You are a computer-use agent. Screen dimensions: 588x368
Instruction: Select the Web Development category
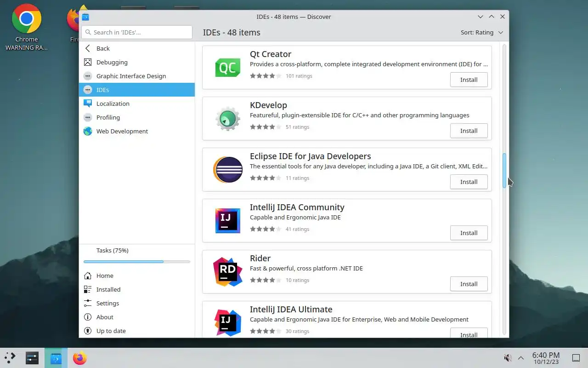tap(137, 131)
